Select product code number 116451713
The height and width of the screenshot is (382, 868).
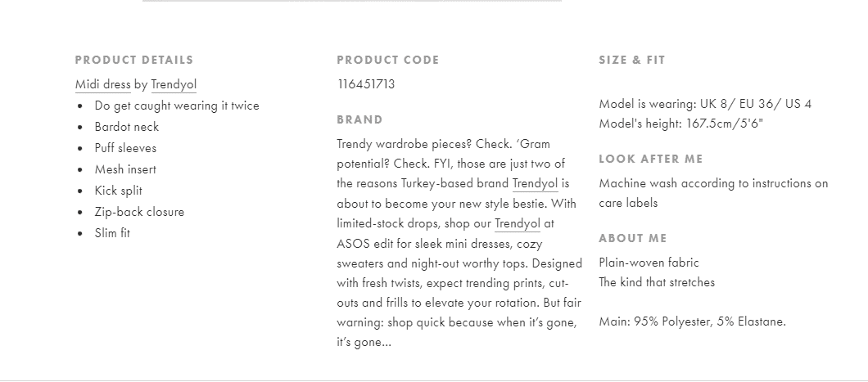[366, 84]
